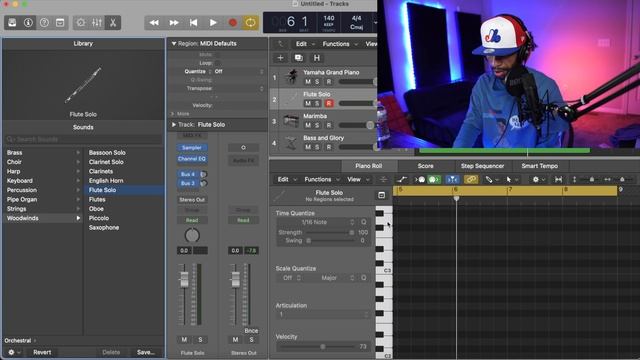Image resolution: width=640 pixels, height=360 pixels.
Task: Adjust the Stereo Out volume fader
Action: point(236,279)
